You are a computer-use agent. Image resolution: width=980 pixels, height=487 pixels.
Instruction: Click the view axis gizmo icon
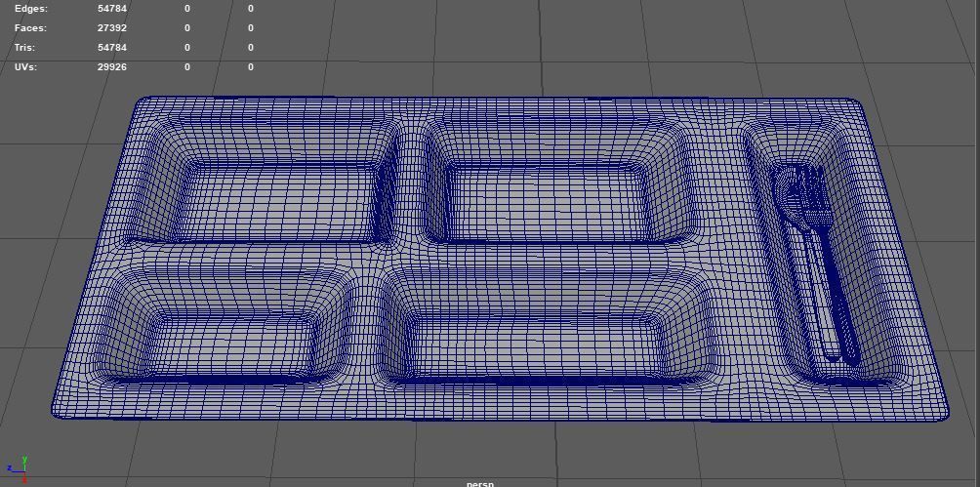(x=18, y=469)
